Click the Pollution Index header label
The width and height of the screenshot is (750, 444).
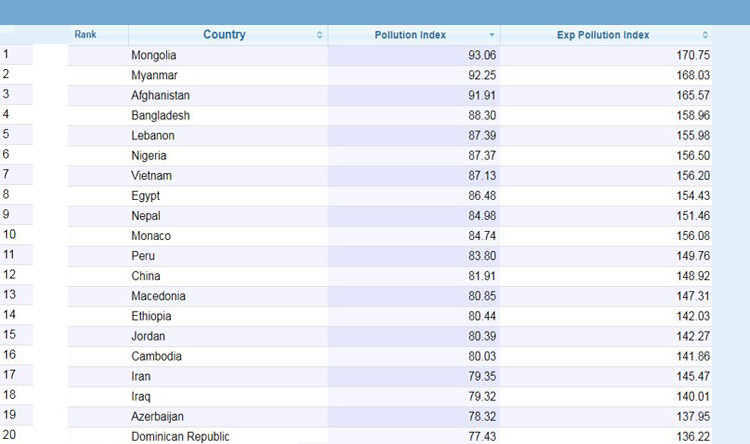pyautogui.click(x=410, y=35)
